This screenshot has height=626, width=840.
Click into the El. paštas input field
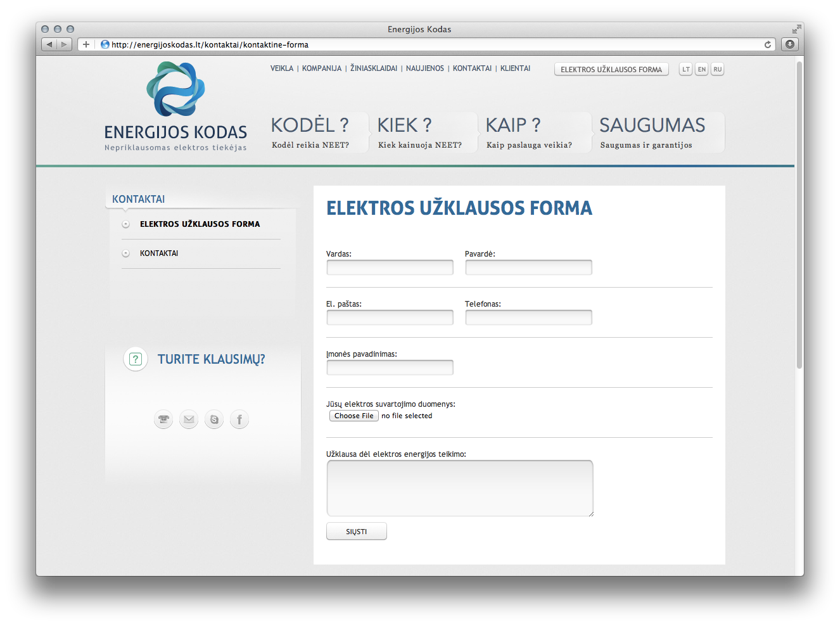(x=390, y=317)
